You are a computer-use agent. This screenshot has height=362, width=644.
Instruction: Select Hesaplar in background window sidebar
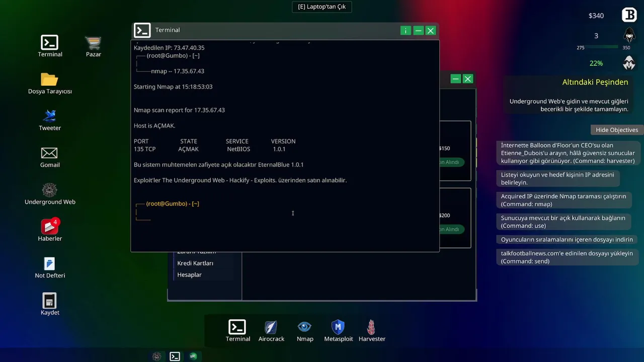[189, 275]
